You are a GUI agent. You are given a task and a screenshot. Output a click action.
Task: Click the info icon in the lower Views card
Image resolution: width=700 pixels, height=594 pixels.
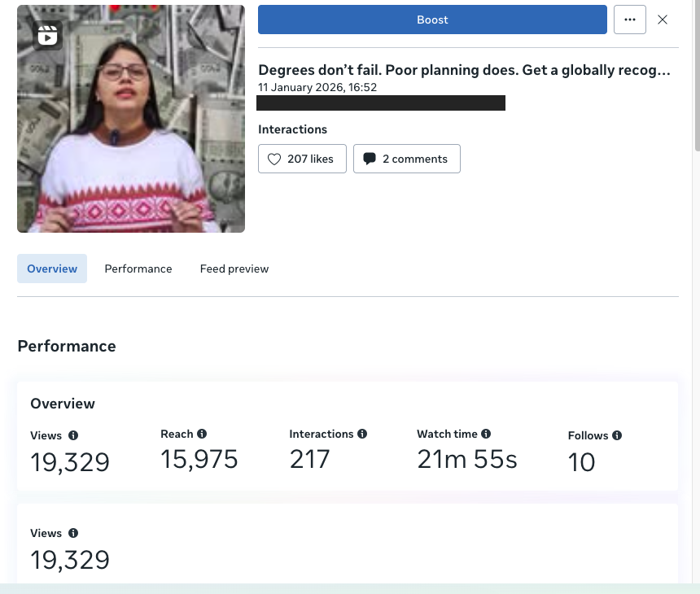(x=73, y=533)
